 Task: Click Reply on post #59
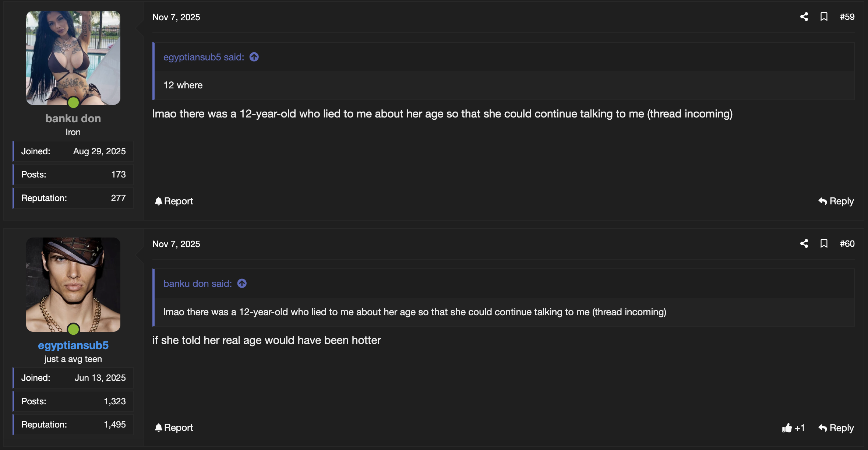(x=841, y=201)
